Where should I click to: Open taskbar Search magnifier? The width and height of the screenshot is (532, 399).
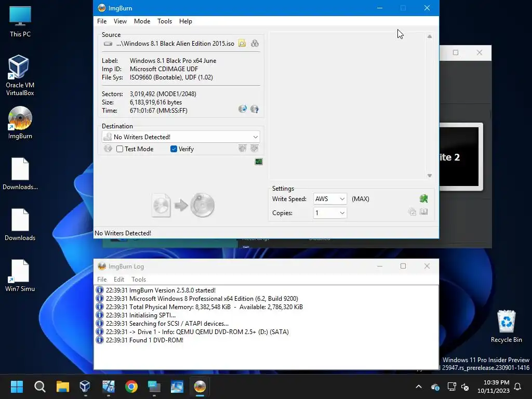(x=39, y=387)
